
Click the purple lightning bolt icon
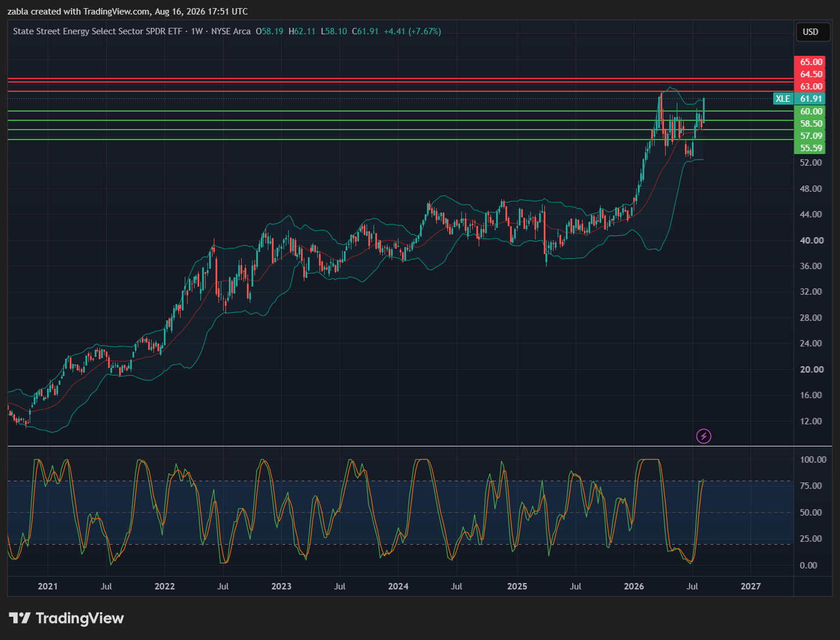click(x=703, y=436)
